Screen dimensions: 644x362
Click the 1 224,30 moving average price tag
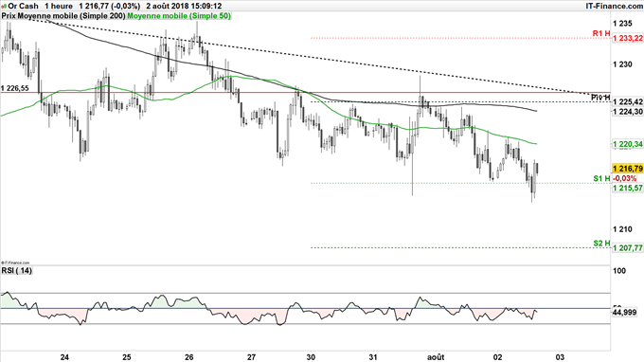[x=628, y=112]
